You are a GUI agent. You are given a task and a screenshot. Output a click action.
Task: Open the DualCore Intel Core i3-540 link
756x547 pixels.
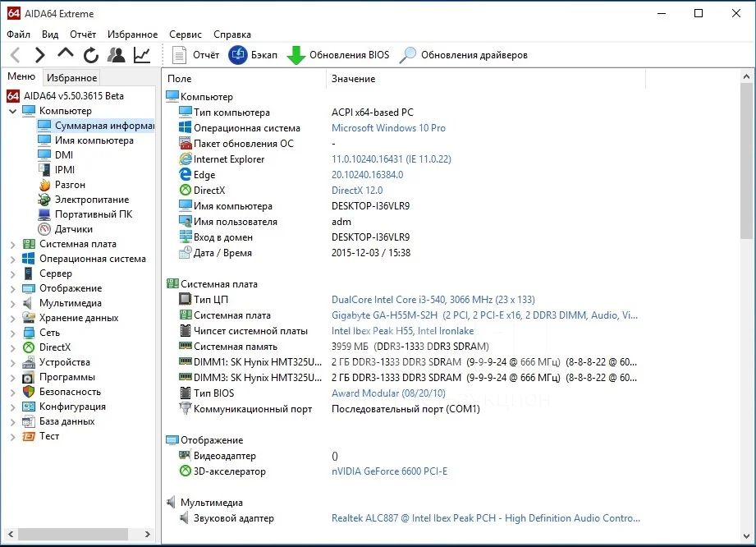coord(433,299)
